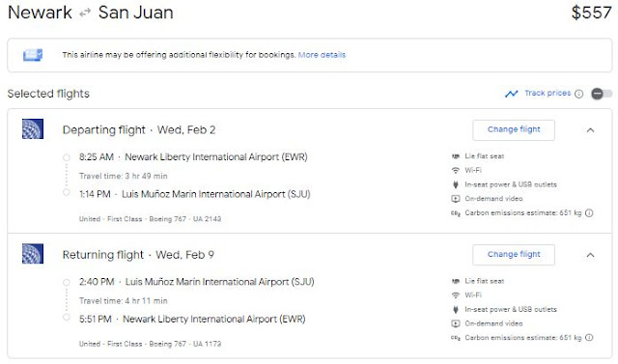
Task: Click the 5:51 PM Newark arrival line
Action: pyautogui.click(x=192, y=319)
